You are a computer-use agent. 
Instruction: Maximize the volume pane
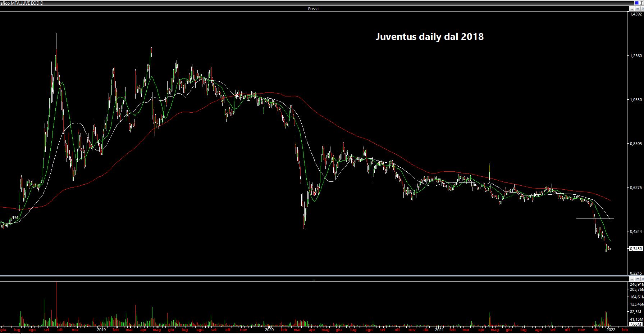point(637,279)
